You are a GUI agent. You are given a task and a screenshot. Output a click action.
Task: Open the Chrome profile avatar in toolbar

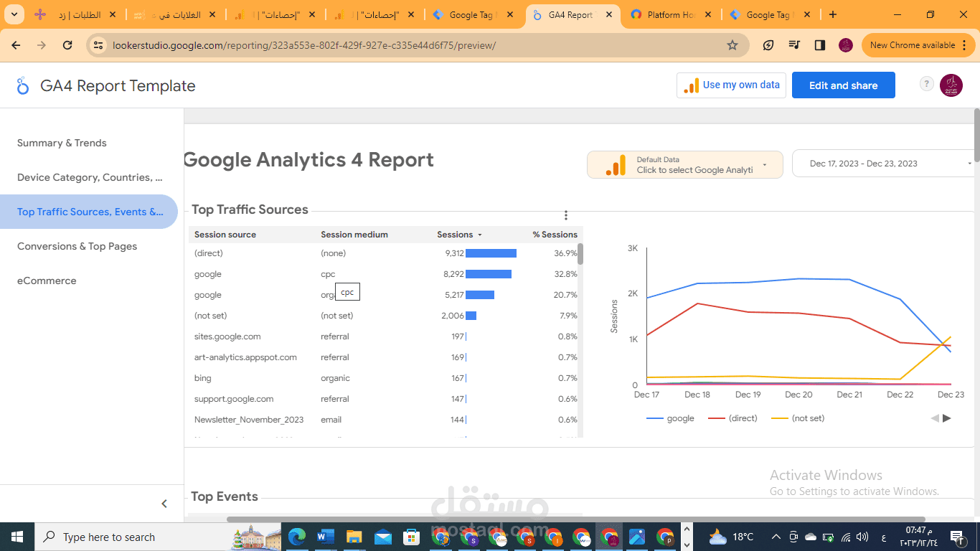click(x=846, y=45)
